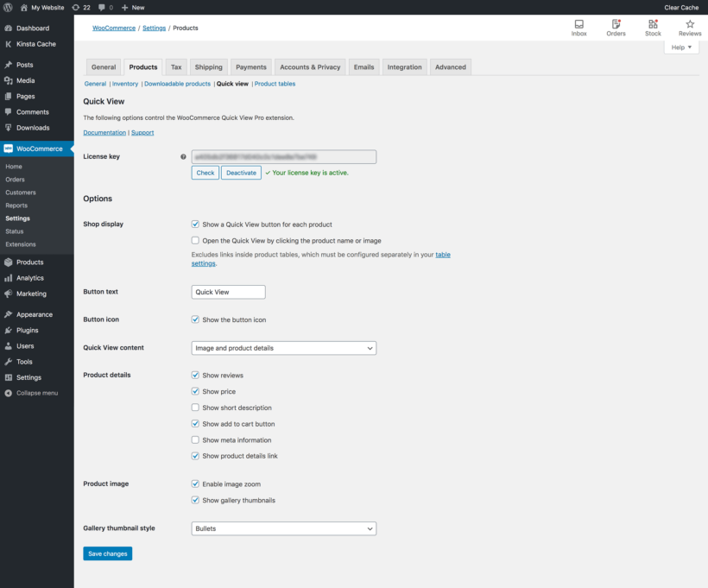Open the 22 pending updates icon

(76, 8)
